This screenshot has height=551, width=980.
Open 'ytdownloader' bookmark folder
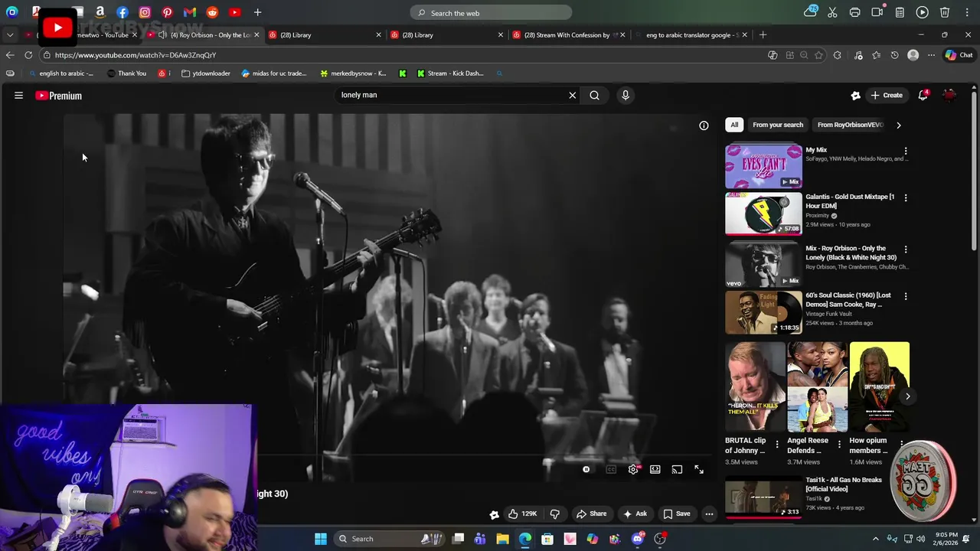(206, 73)
